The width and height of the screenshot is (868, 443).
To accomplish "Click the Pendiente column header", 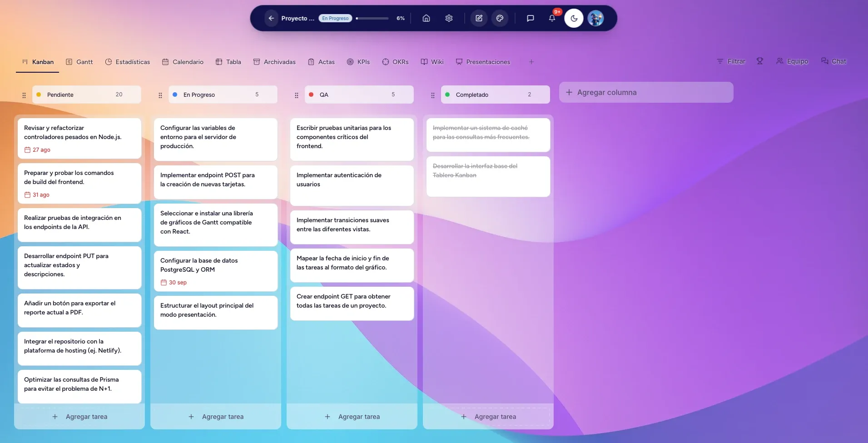I will tap(86, 95).
